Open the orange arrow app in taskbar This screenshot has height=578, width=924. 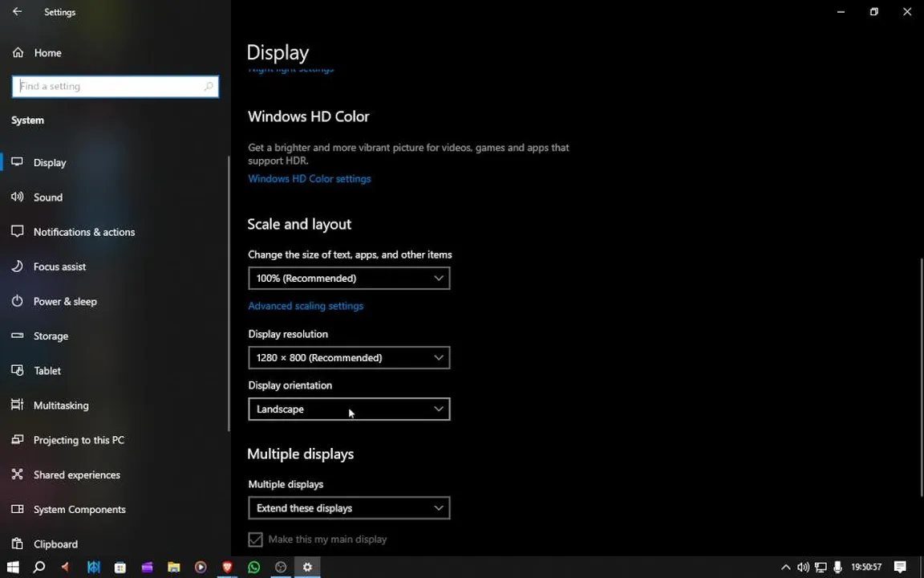66,567
